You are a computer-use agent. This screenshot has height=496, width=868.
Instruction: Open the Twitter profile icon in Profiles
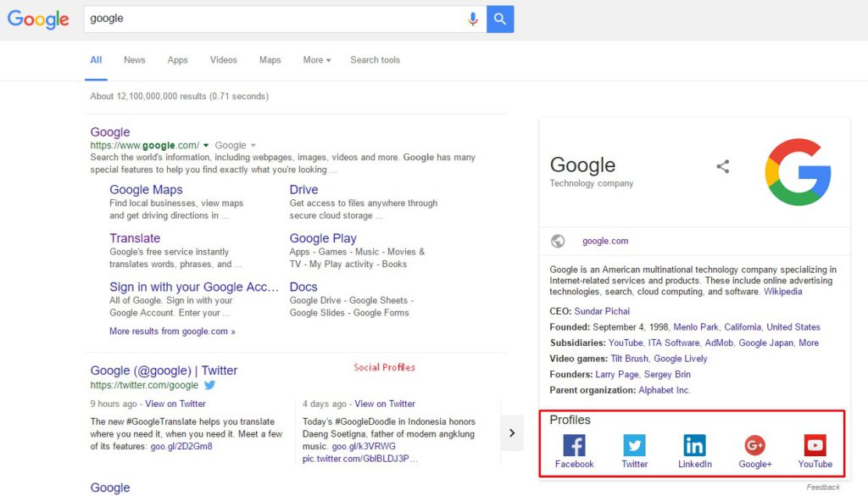click(634, 445)
